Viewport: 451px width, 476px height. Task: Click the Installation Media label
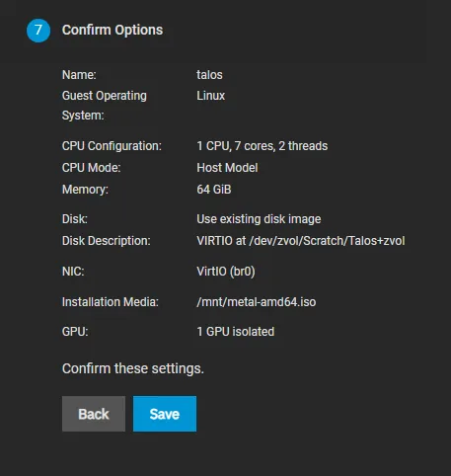click(x=111, y=302)
